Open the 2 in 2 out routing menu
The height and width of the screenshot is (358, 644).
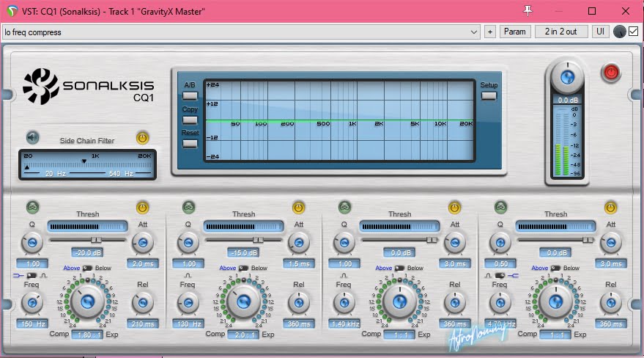pos(561,32)
